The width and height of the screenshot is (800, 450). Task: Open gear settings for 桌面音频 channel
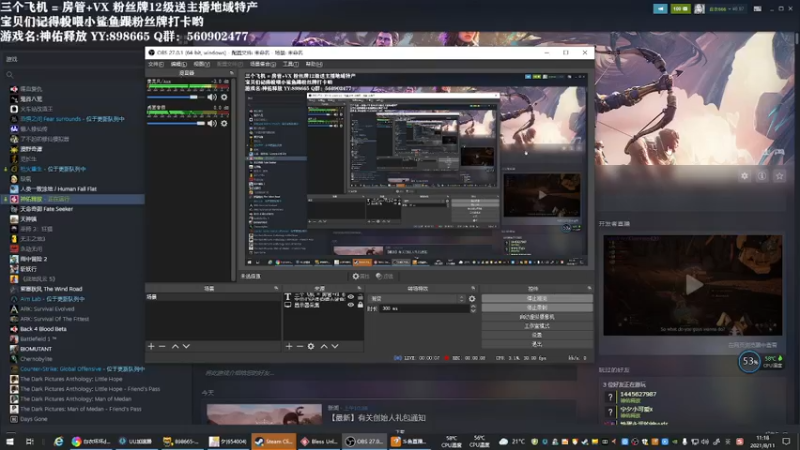[224, 123]
